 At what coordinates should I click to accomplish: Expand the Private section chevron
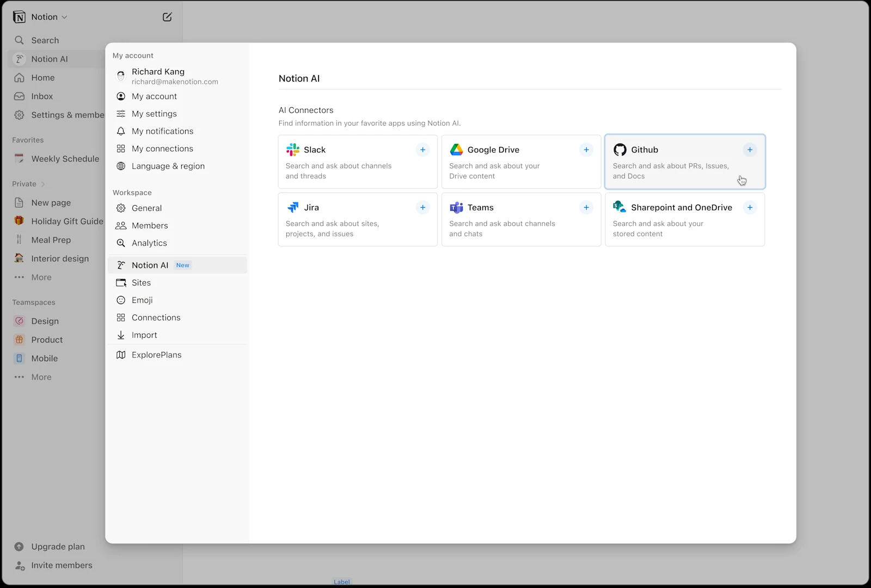click(x=43, y=184)
